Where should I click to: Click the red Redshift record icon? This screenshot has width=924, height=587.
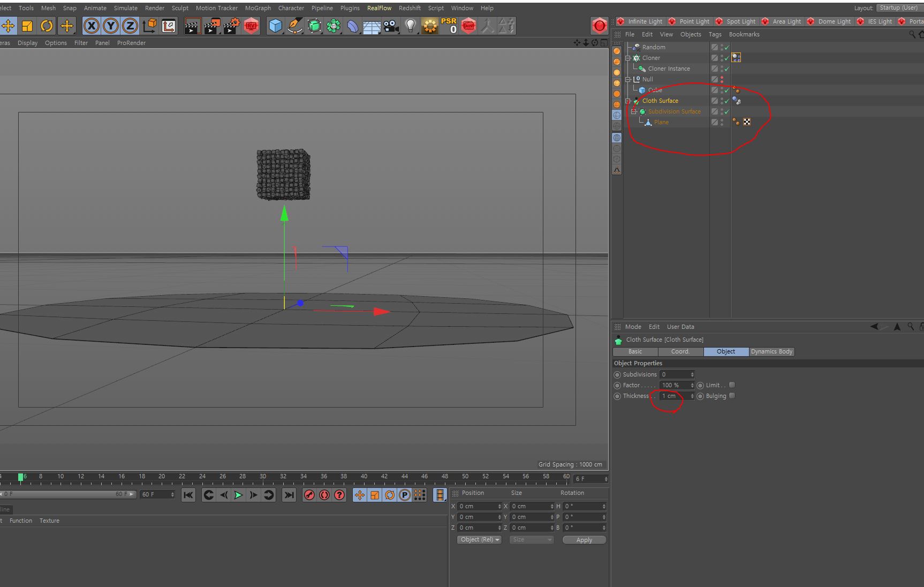(600, 25)
